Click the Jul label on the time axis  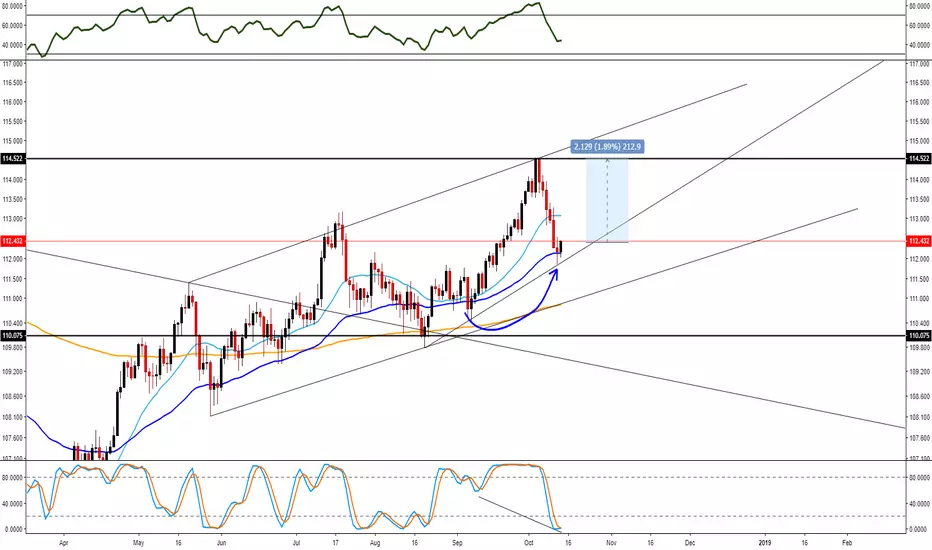coord(297,542)
